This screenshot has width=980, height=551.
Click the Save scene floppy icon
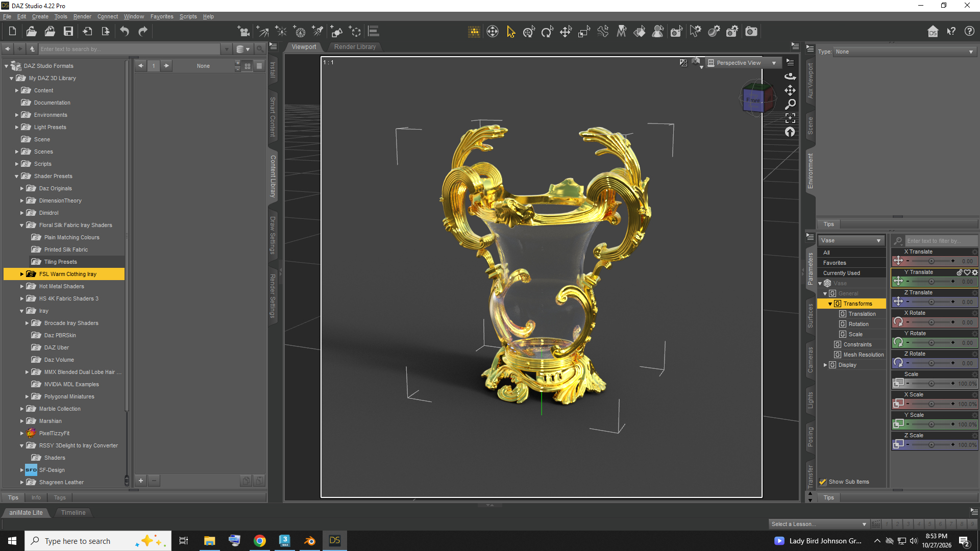(68, 32)
